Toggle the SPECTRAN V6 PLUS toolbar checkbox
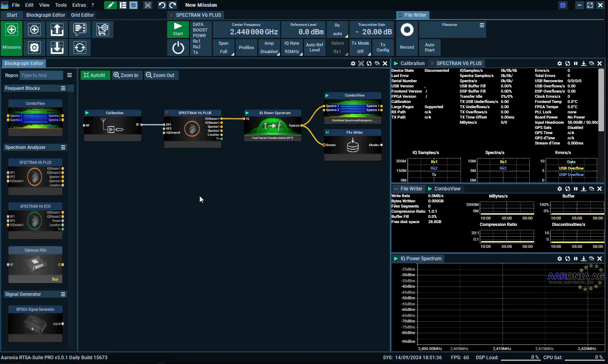 pos(171,15)
